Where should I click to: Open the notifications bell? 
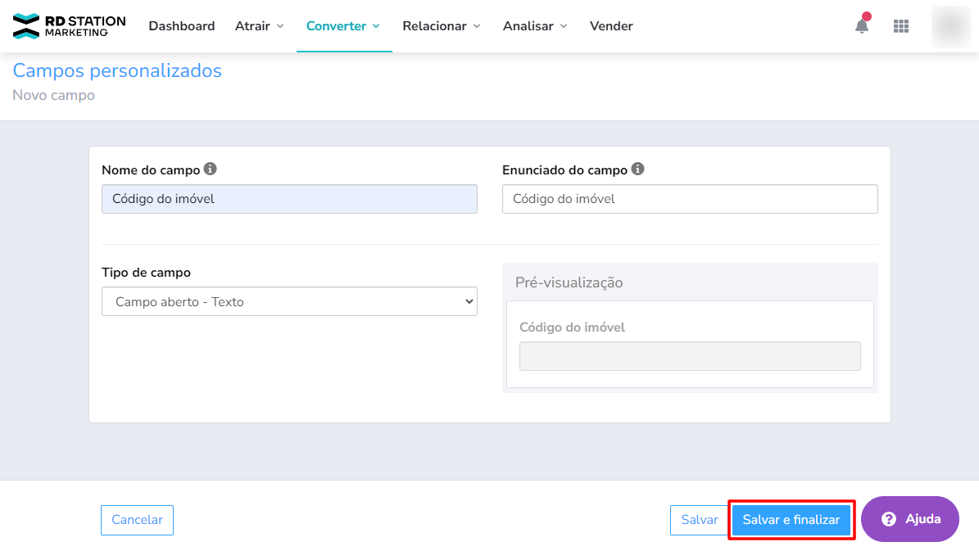click(862, 26)
